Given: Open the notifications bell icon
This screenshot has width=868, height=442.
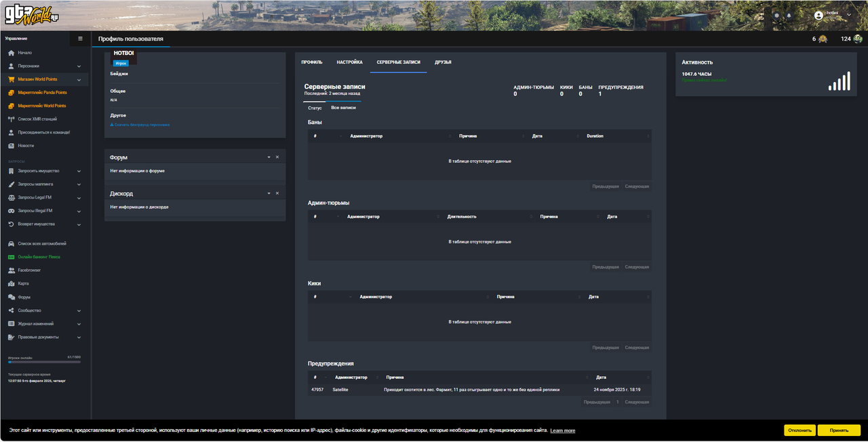Looking at the screenshot, I should point(789,15).
